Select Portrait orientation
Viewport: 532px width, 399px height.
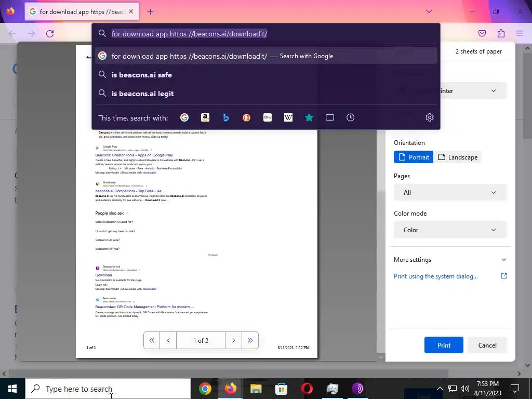pyautogui.click(x=413, y=157)
